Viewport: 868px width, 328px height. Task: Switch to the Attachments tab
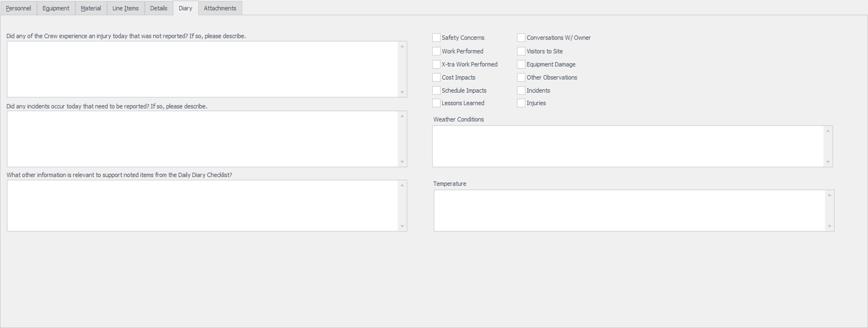pyautogui.click(x=220, y=8)
